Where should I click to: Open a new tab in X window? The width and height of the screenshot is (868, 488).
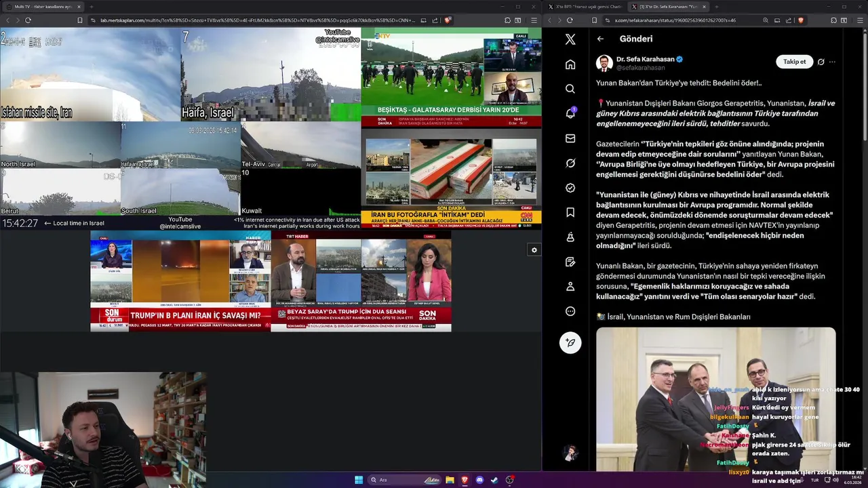[717, 6]
